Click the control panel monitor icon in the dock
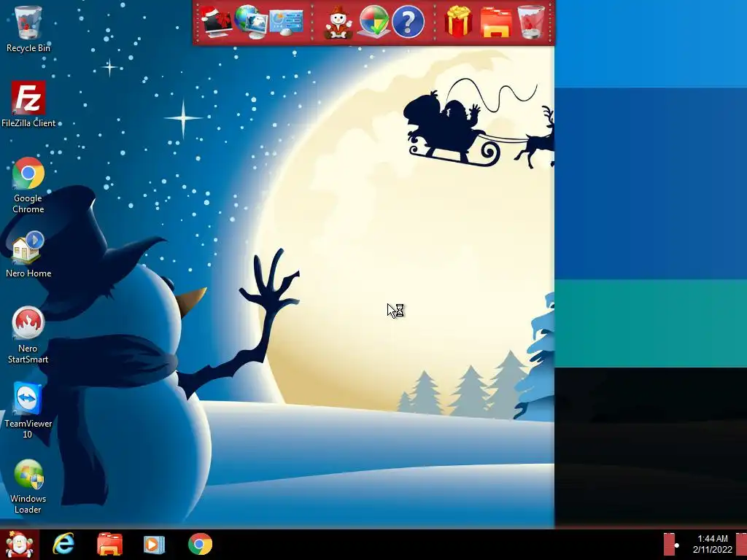The width and height of the screenshot is (747, 560). (x=286, y=23)
